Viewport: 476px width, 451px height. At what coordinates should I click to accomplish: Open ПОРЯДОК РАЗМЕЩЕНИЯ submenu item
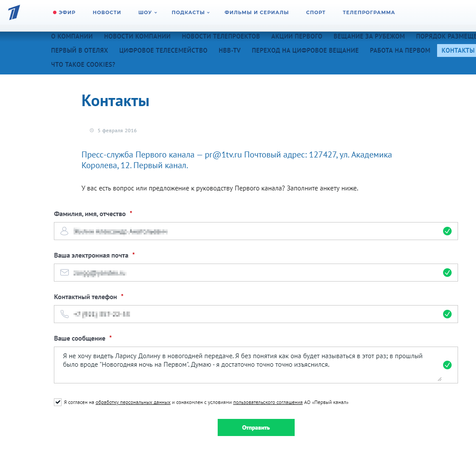446,36
